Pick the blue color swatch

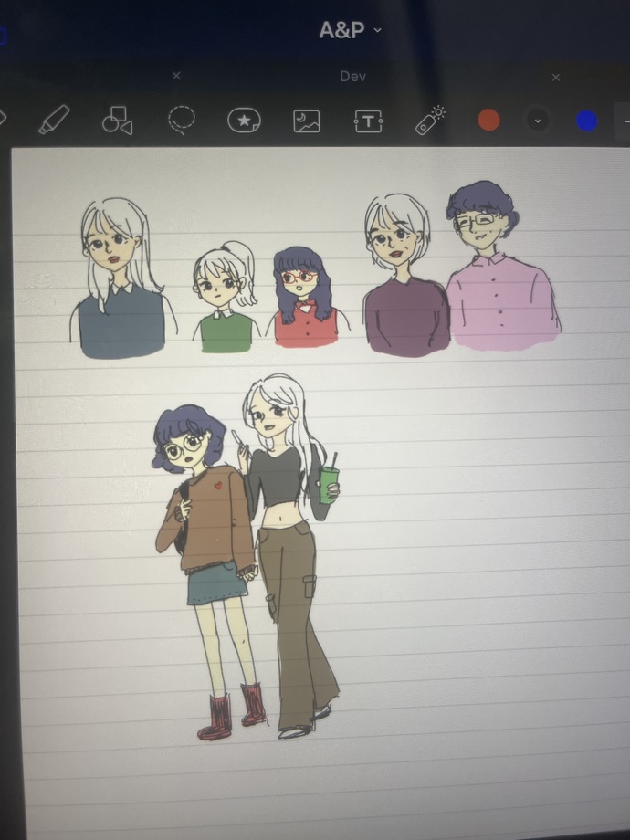586,121
